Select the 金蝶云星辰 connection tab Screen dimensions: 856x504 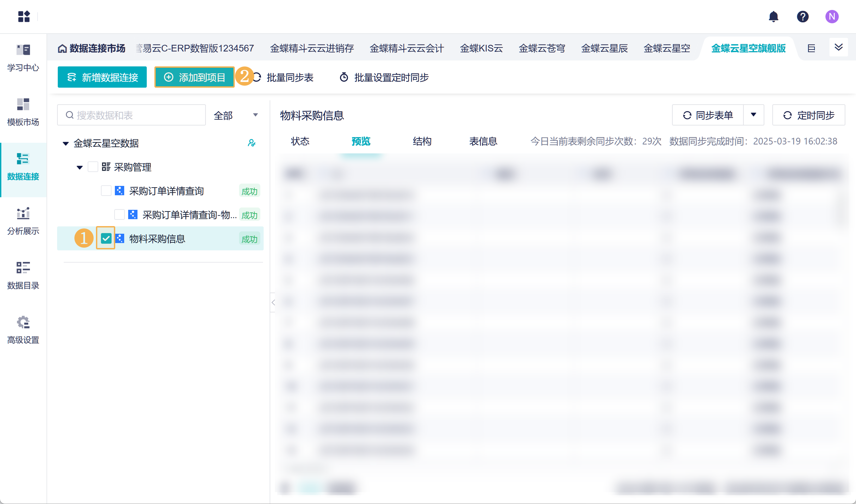coord(604,48)
